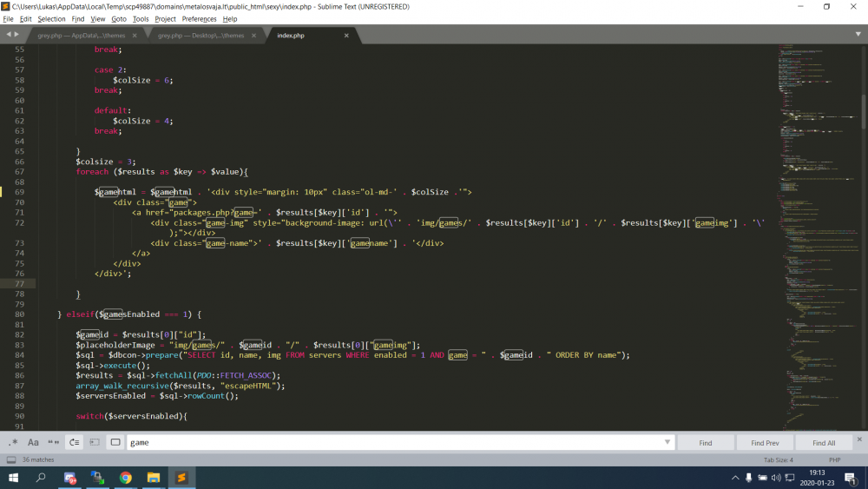
Task: Go to previous tab arrow
Action: pyautogui.click(x=9, y=35)
